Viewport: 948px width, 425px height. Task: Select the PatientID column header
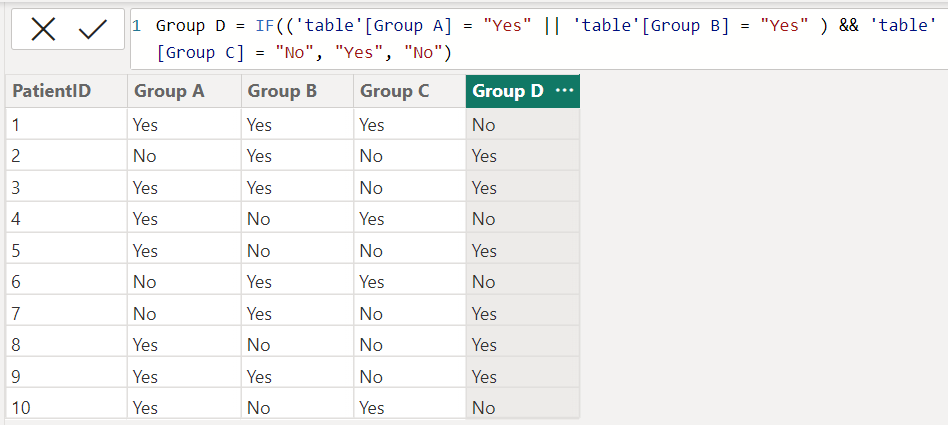click(x=67, y=91)
